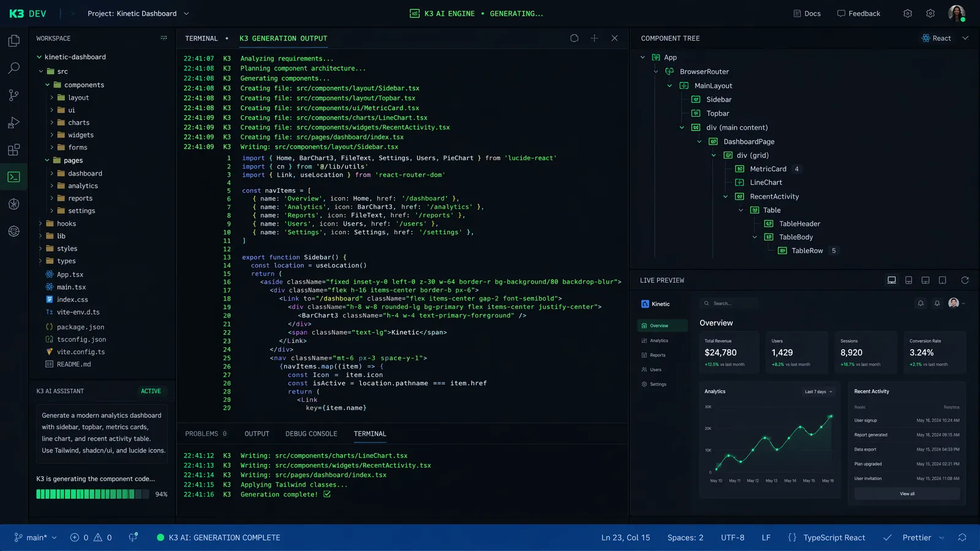Viewport: 980px width, 551px height.
Task: Click the warnings triangle in status bar
Action: tap(98, 538)
